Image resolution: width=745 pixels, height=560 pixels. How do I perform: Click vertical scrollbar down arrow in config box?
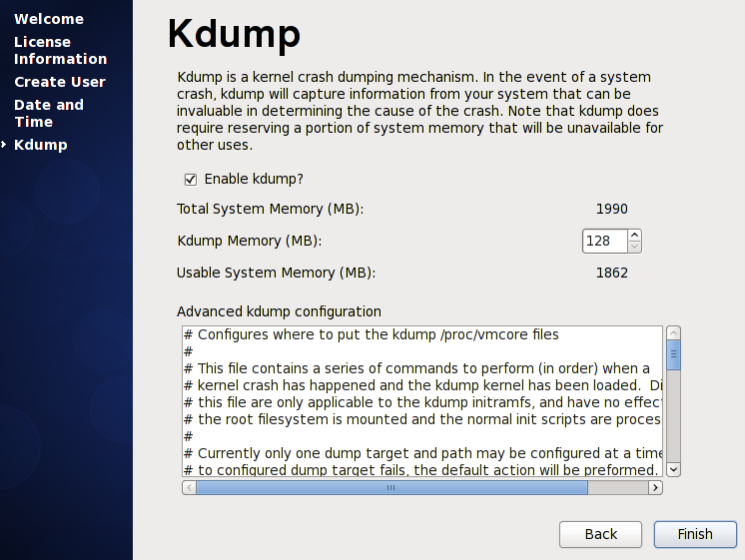(x=673, y=470)
